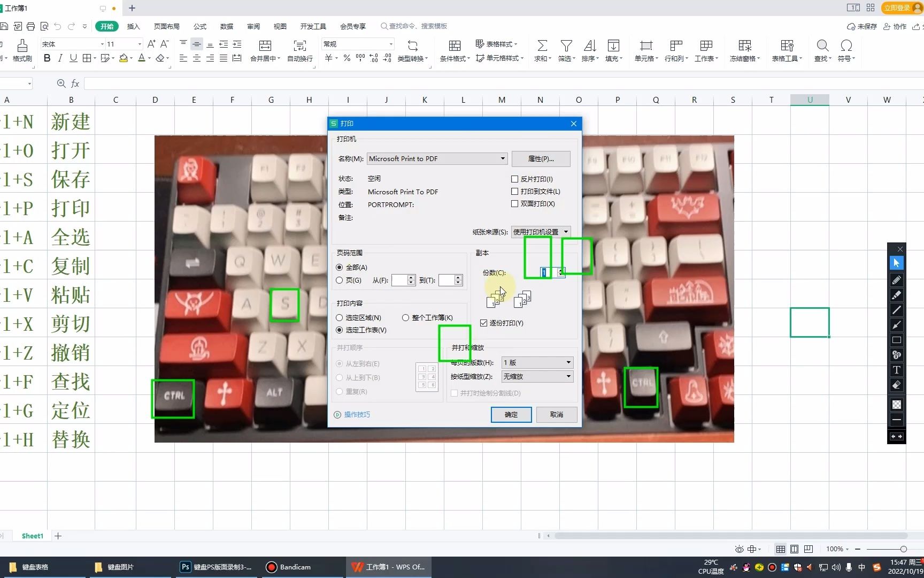Image resolution: width=924 pixels, height=578 pixels.
Task: Select the 选定区域(N) radio button
Action: click(339, 318)
